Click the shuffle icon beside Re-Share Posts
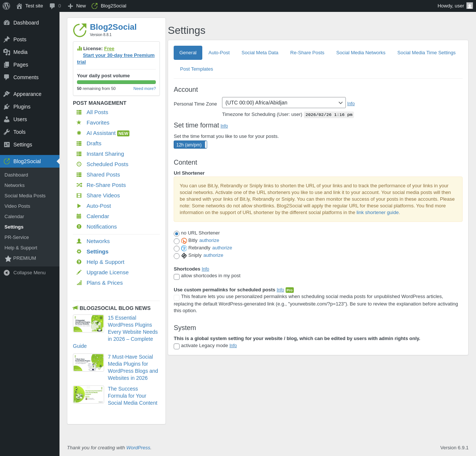 pyautogui.click(x=79, y=185)
